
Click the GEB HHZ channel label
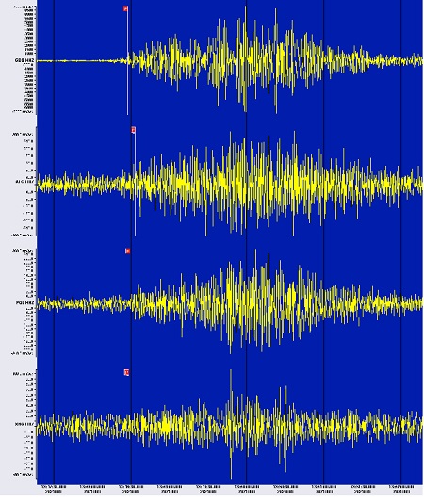coord(24,60)
